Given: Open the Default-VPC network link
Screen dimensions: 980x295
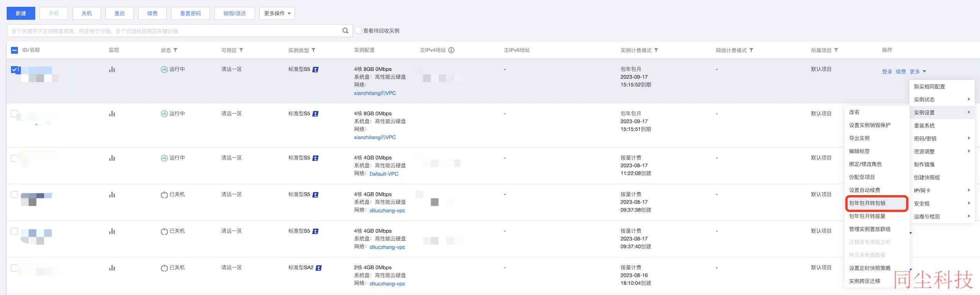Looking at the screenshot, I should tap(384, 174).
